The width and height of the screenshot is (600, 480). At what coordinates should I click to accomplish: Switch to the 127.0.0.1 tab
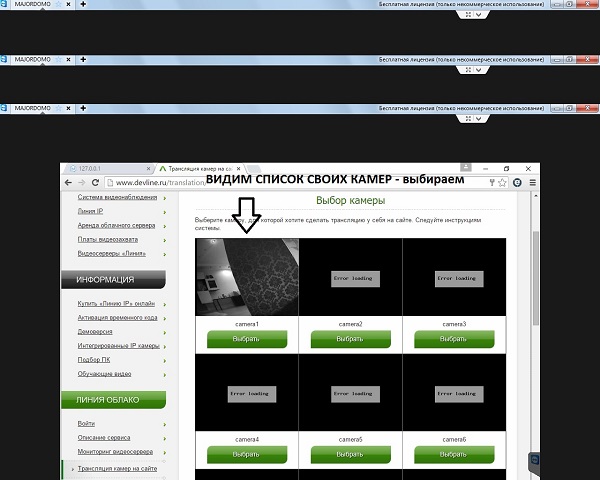click(108, 168)
